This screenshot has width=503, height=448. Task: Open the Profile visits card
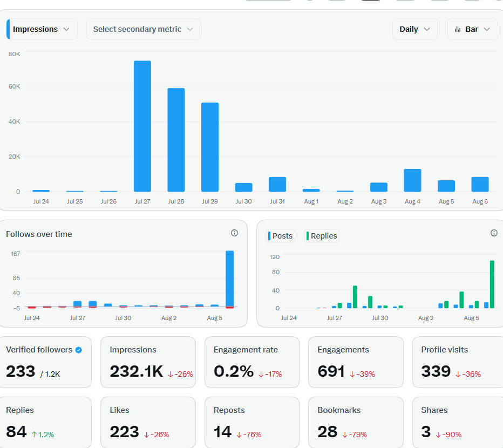(458, 362)
